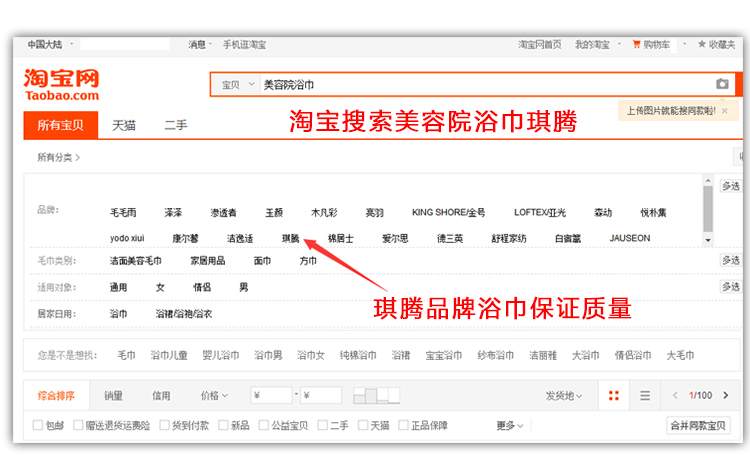Screen dimensions: 750x456
Task: Select the 所有宝贝 tab
Action: 61,125
